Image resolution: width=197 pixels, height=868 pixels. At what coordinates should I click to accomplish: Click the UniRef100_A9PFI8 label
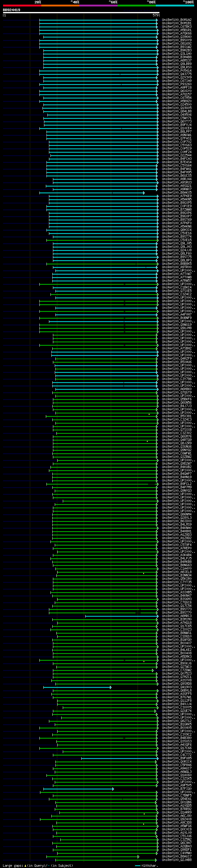click(177, 88)
